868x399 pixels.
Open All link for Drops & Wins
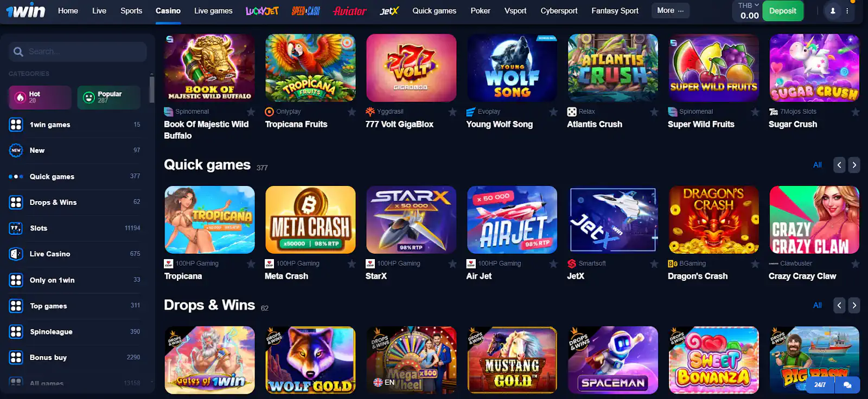[x=818, y=305]
